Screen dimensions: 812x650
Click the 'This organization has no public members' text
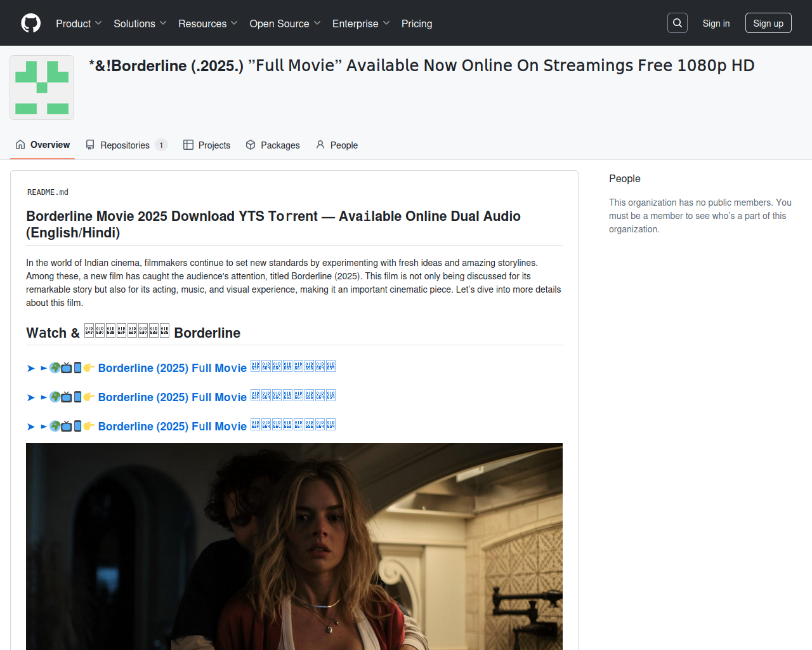(700, 216)
